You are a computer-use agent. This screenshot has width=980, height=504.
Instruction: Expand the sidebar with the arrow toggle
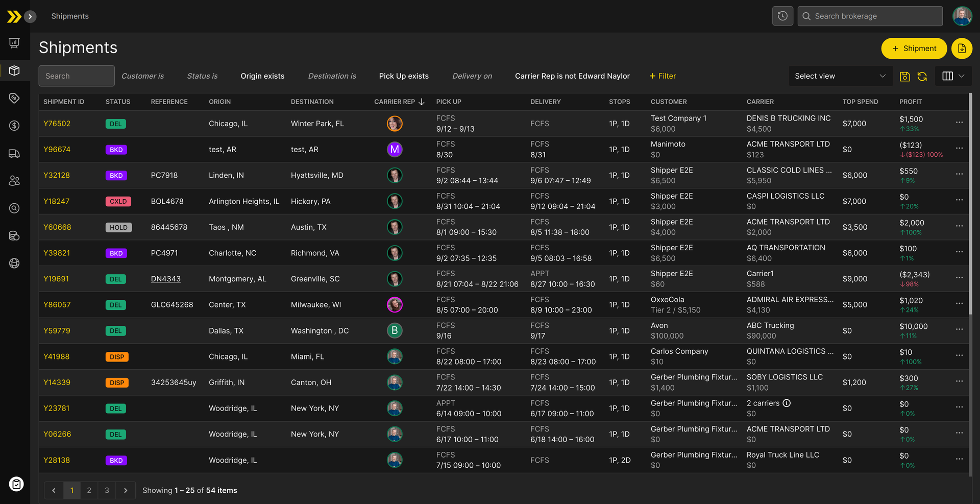30,16
